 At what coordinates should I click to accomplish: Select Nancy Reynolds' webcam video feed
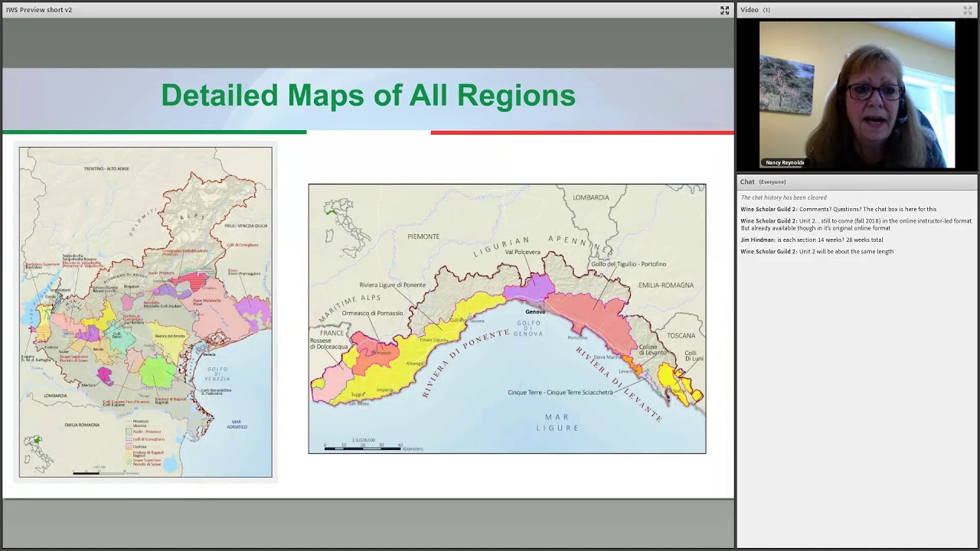pyautogui.click(x=857, y=93)
